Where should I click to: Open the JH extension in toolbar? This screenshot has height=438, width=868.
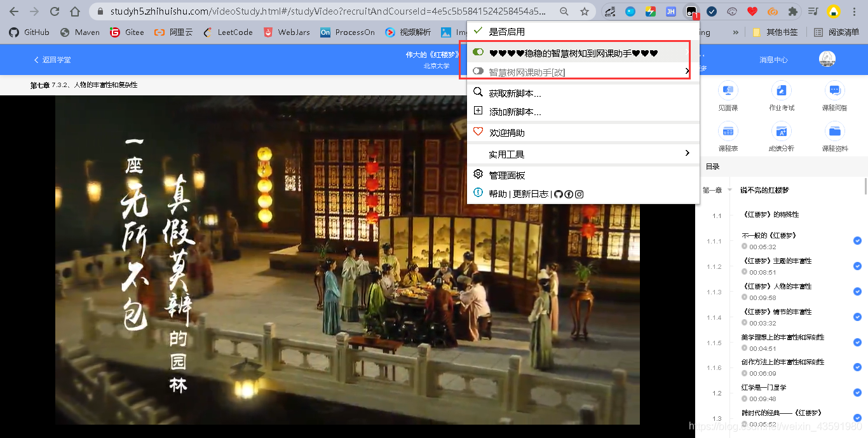click(x=670, y=11)
